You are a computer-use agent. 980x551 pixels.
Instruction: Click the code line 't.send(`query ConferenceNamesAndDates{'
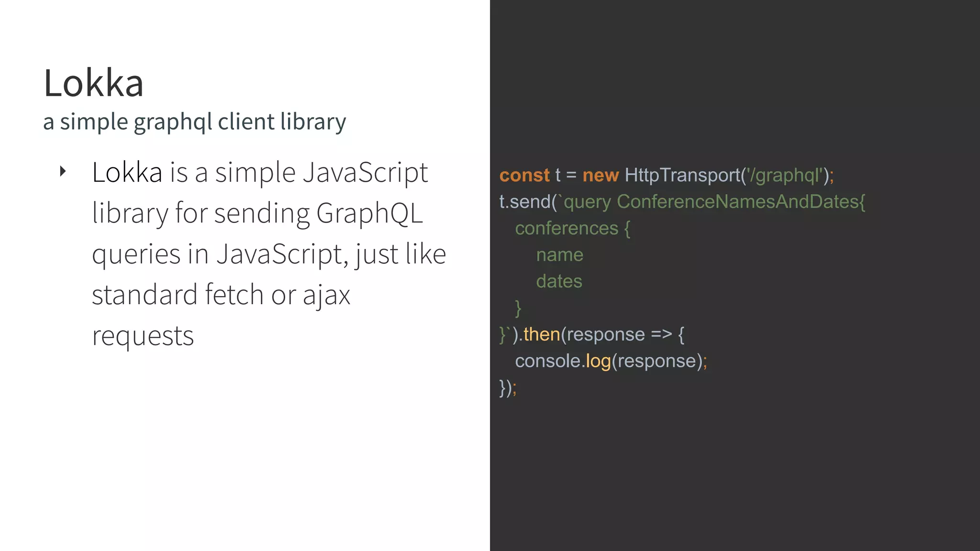pos(682,202)
